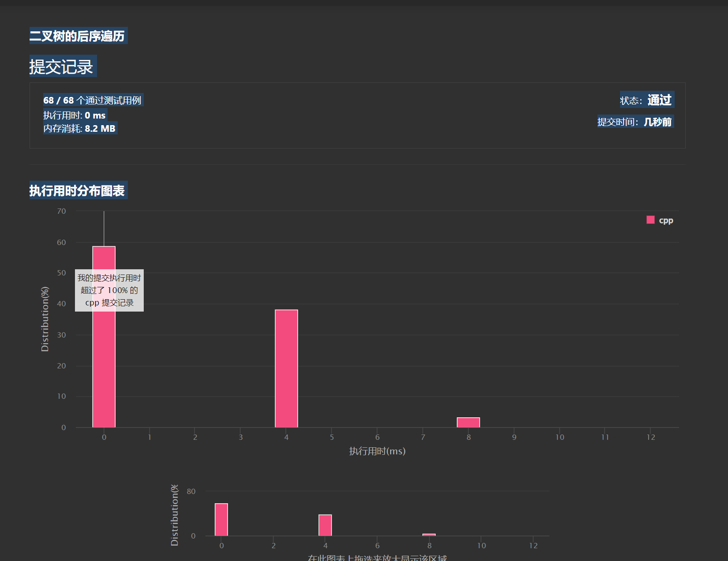The image size is (728, 561).
Task: Dismiss the 100% runtime tooltip box
Action: click(108, 290)
